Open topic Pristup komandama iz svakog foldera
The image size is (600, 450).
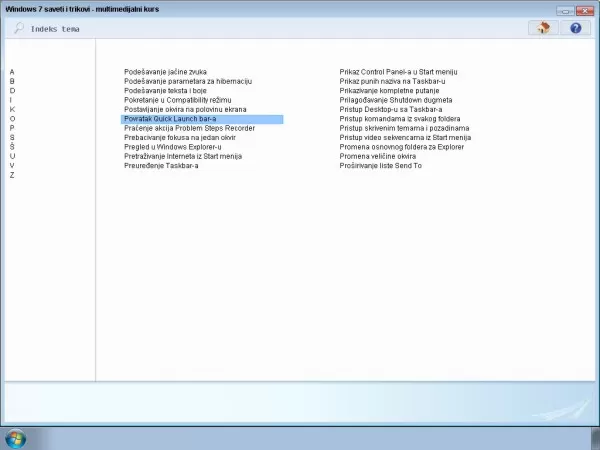[400, 119]
